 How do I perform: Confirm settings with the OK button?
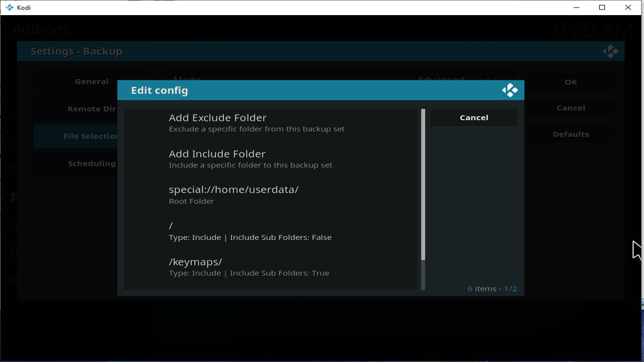[x=571, y=82]
